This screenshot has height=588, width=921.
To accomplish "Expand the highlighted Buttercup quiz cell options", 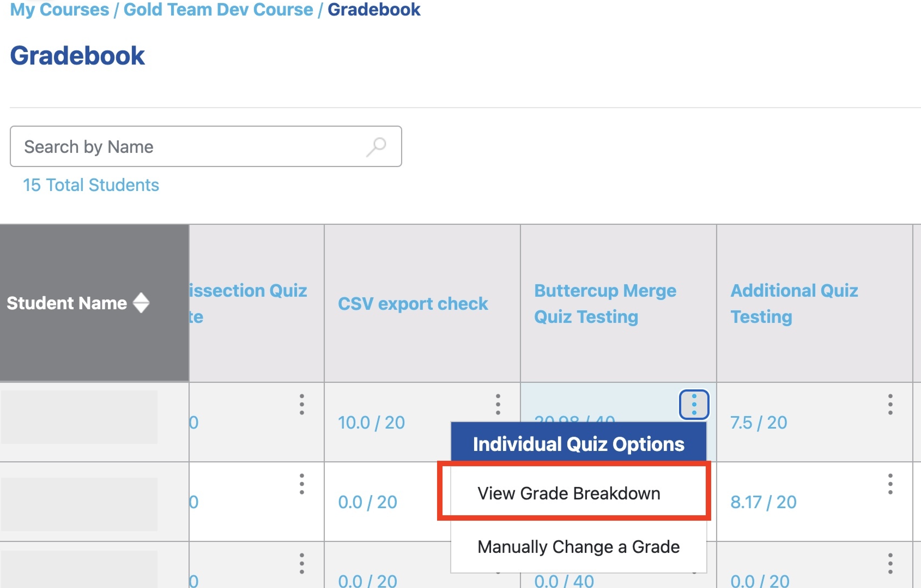I will [694, 404].
